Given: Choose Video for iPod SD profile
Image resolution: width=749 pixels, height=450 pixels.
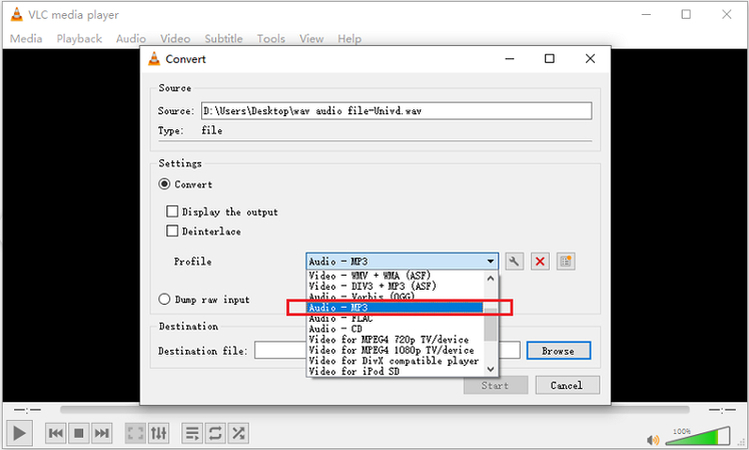Looking at the screenshot, I should tap(395, 371).
